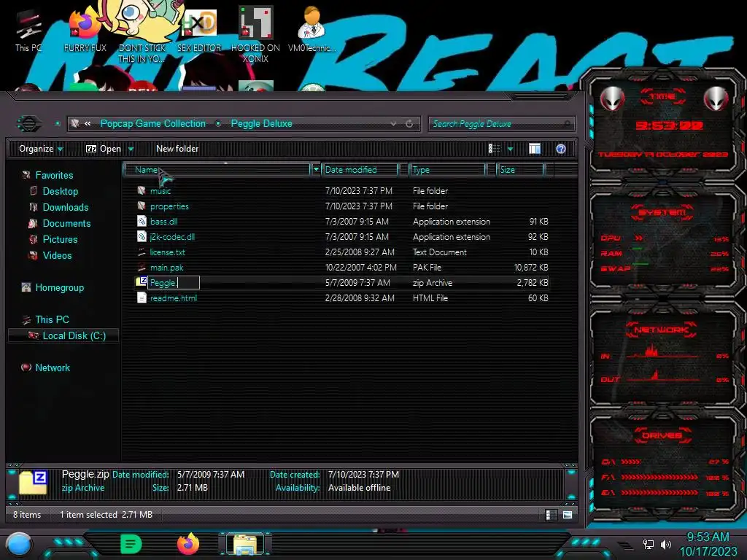
Task: Click the readme.html file icon
Action: click(x=142, y=298)
